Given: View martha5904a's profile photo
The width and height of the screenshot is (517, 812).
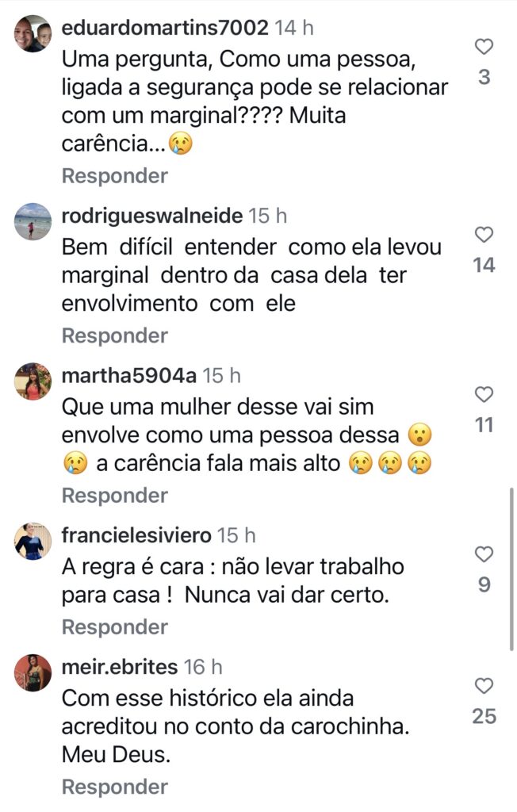Looking at the screenshot, I should tap(33, 381).
